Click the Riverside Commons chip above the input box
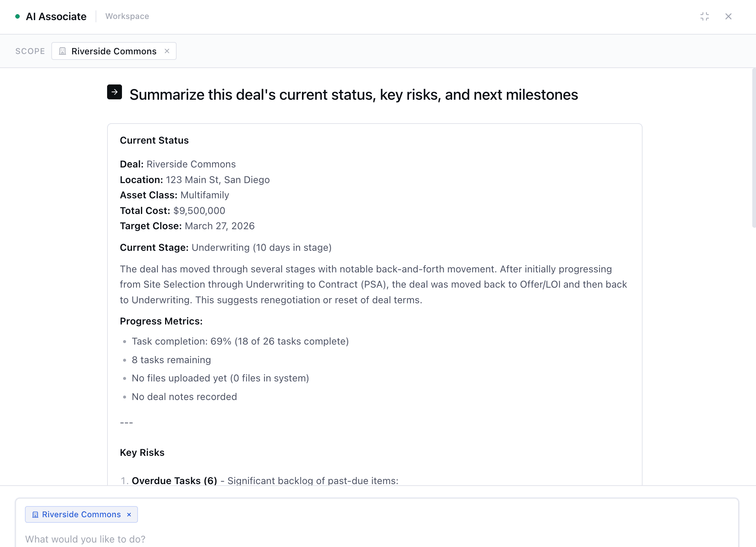 (81, 514)
